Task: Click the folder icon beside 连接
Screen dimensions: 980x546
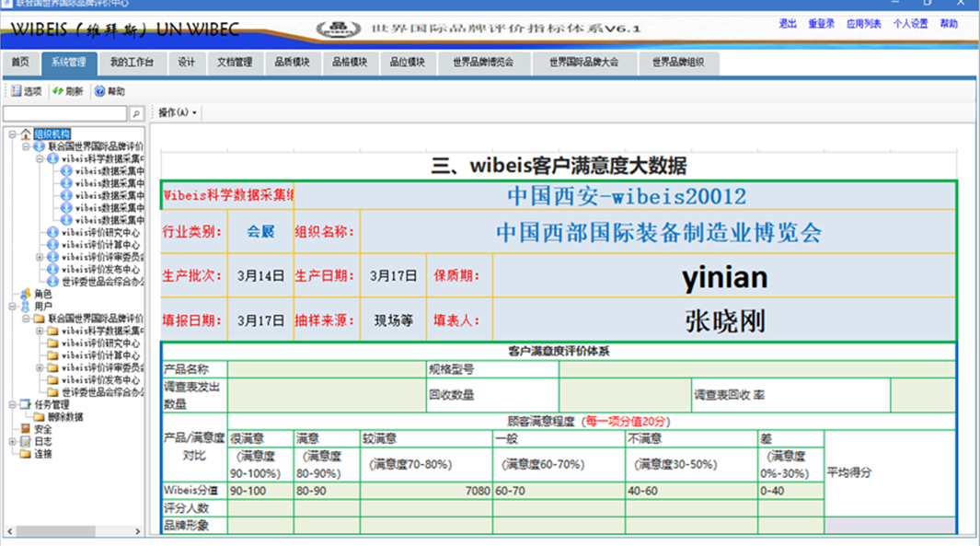Action: [26, 454]
